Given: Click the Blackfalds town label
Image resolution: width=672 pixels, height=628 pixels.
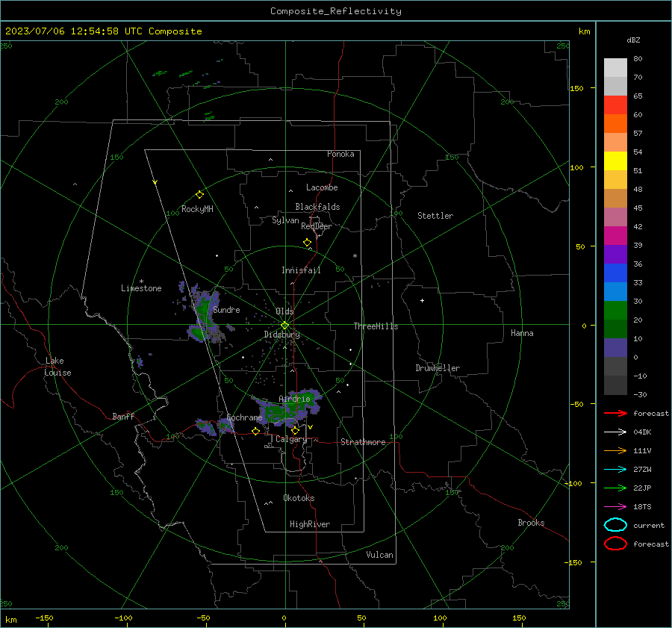Looking at the screenshot, I should [x=317, y=207].
